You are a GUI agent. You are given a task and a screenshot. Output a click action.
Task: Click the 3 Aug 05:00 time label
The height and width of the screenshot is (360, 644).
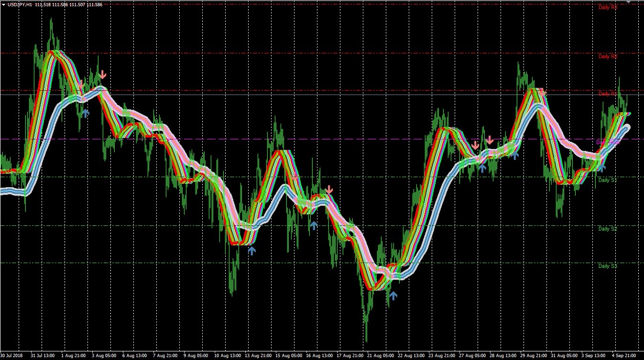(104, 356)
